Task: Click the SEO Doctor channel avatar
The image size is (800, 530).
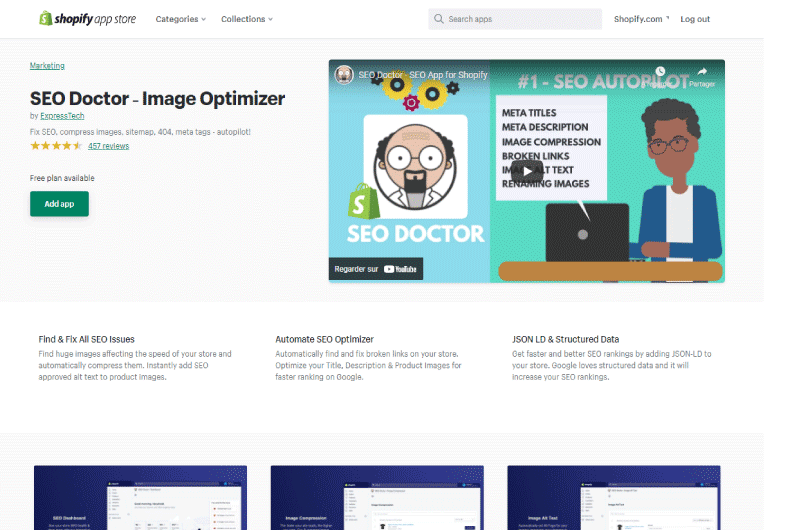Action: 344,75
